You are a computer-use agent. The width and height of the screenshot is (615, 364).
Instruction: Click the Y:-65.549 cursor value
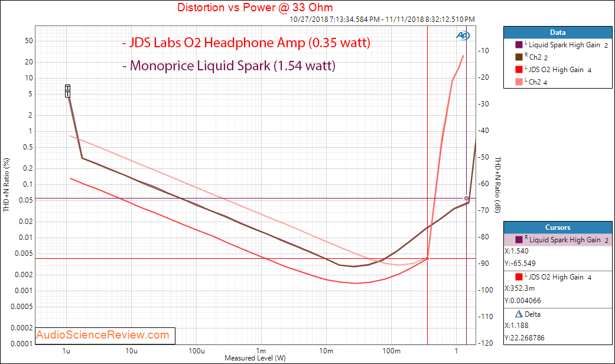[x=520, y=263]
